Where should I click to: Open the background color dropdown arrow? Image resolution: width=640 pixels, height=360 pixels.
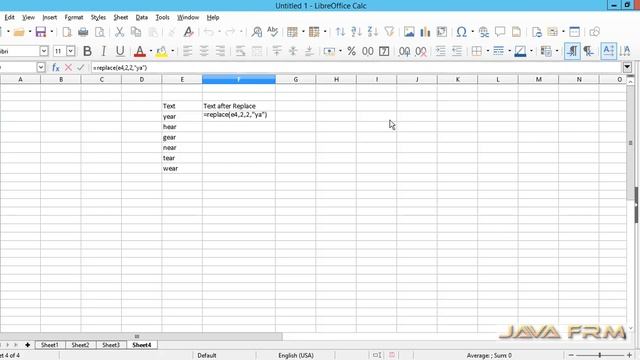531,51
